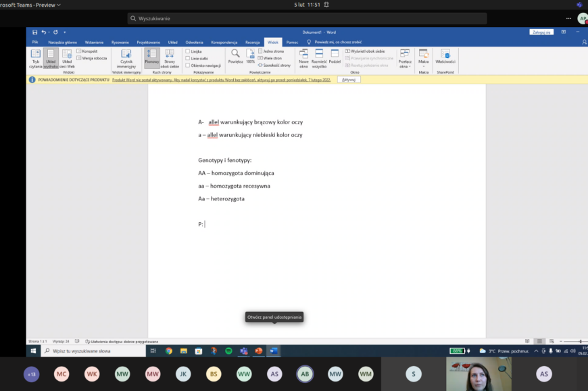
Task: Click the Redo icon in Word's title bar
Action: [x=55, y=32]
